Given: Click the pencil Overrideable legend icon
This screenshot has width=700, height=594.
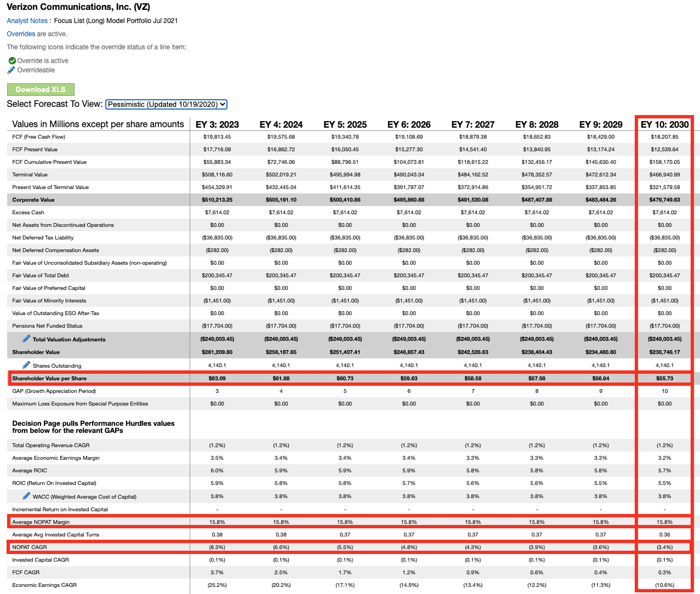Looking at the screenshot, I should [x=12, y=70].
